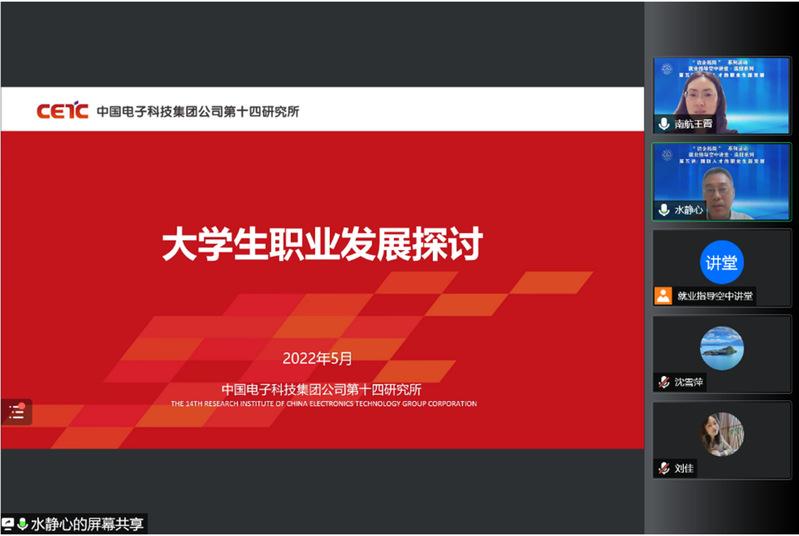The image size is (799, 536).
Task: Click header text 中国电子科技集团公司第十四研究所
Action: pos(198,111)
